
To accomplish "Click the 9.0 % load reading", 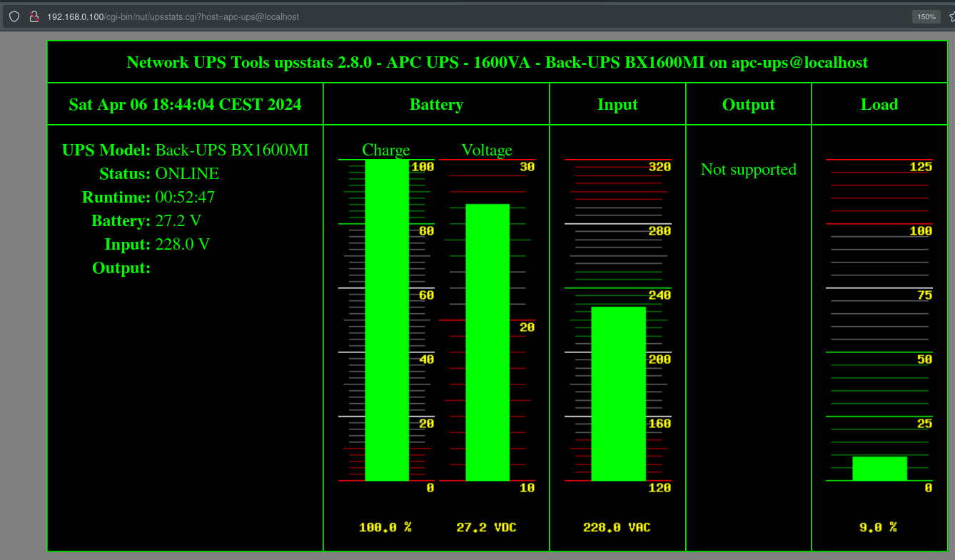I will tap(878, 528).
